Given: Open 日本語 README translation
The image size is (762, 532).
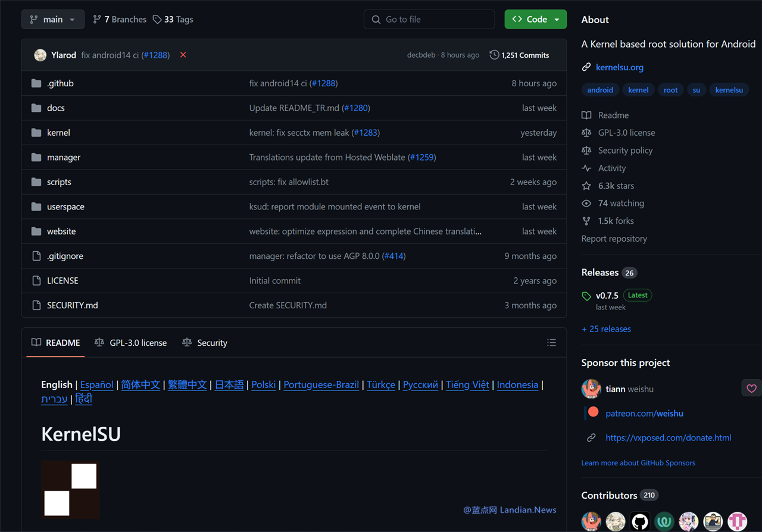Looking at the screenshot, I should 229,384.
